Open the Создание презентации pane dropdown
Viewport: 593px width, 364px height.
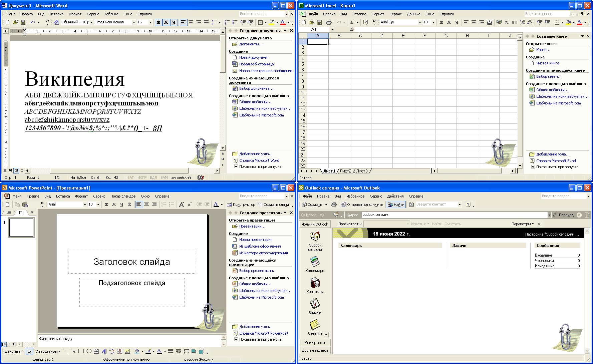(x=286, y=213)
